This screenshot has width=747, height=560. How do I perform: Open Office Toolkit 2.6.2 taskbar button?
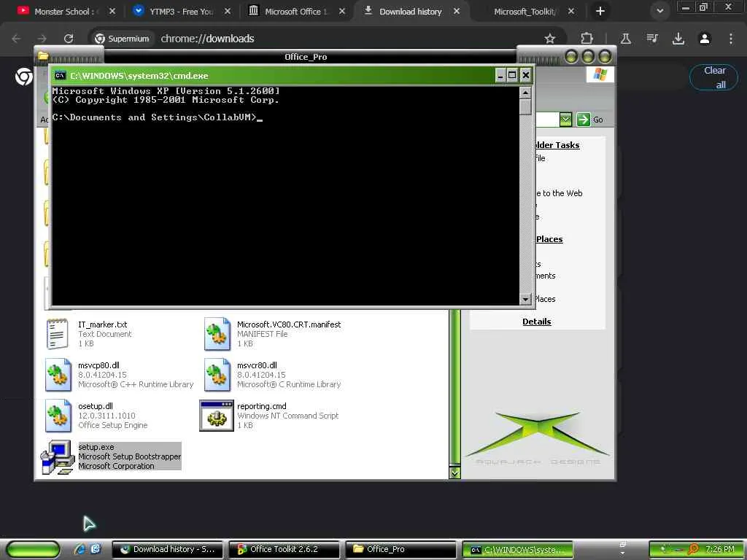pos(285,549)
